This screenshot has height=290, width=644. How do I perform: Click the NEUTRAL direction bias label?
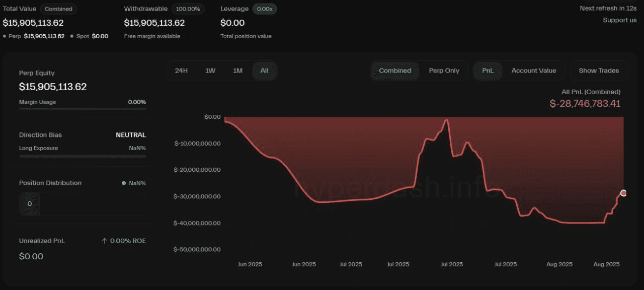(x=131, y=135)
